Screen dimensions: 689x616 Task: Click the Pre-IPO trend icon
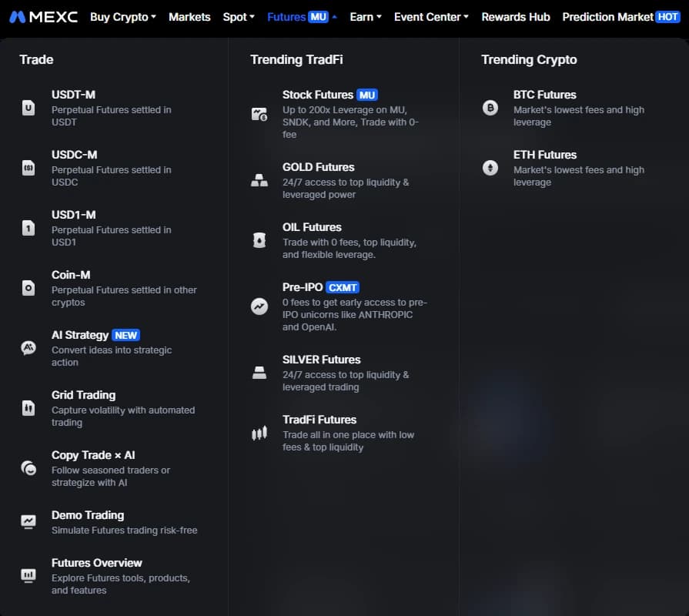(x=259, y=306)
